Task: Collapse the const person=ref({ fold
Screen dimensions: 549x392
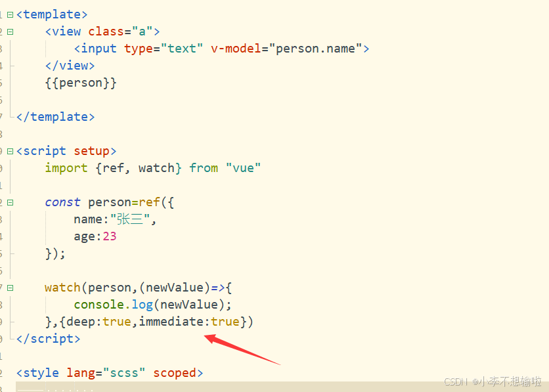Action: 10,203
